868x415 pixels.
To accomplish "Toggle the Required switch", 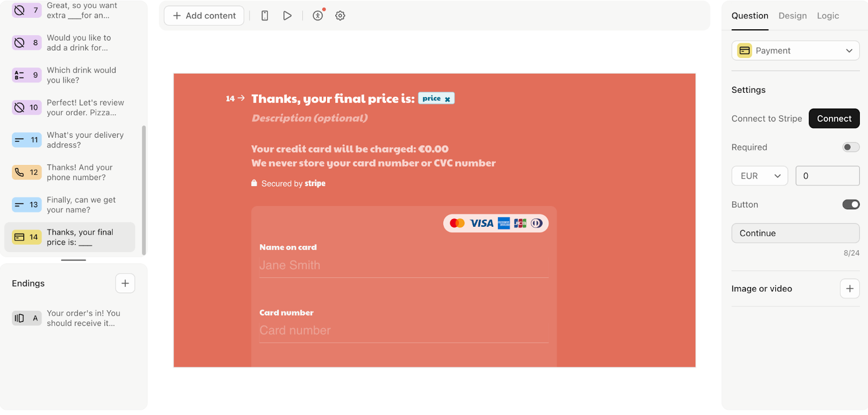I will 851,147.
